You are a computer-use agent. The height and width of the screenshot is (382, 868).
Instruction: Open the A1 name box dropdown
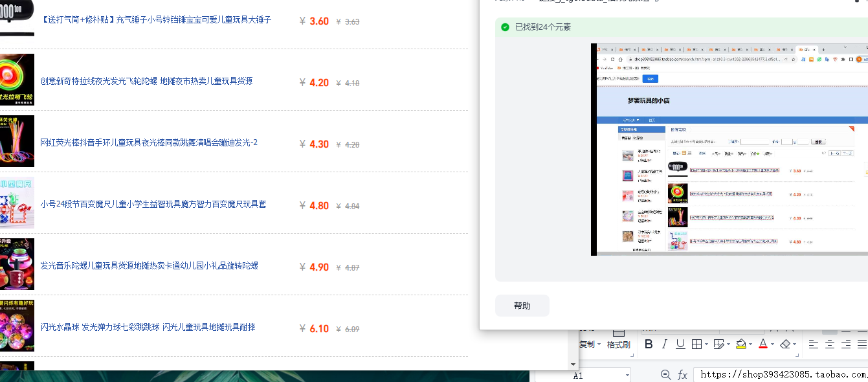(x=627, y=375)
